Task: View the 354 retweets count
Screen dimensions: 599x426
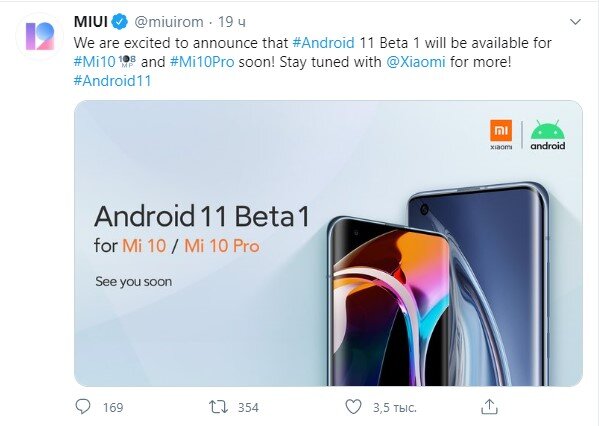Action: click(248, 408)
